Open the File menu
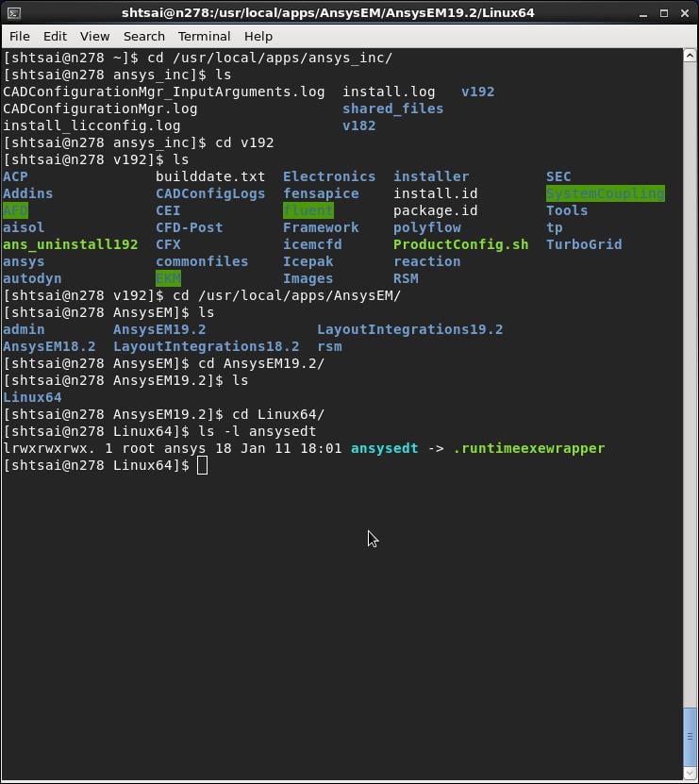This screenshot has width=699, height=784. tap(20, 37)
